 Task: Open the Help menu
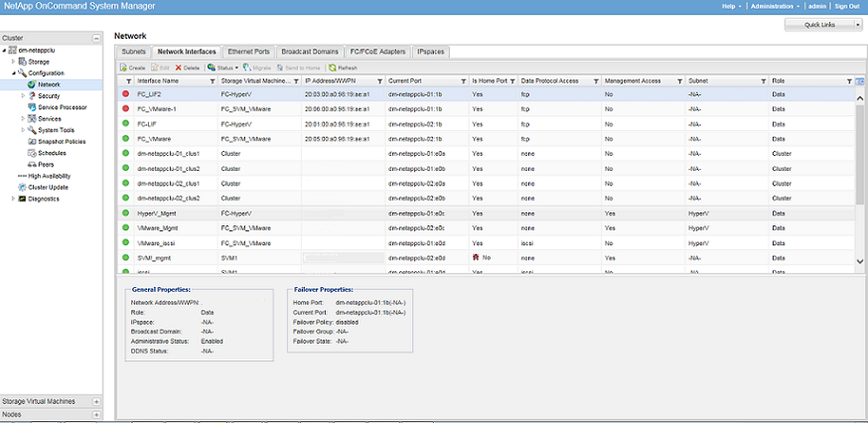(x=731, y=6)
